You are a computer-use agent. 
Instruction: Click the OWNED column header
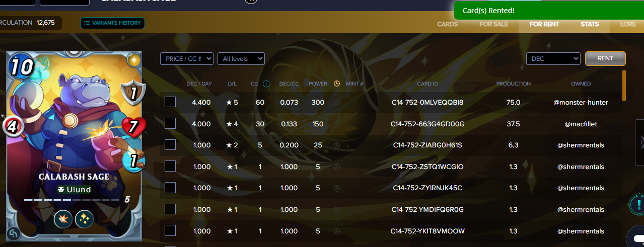pos(581,84)
